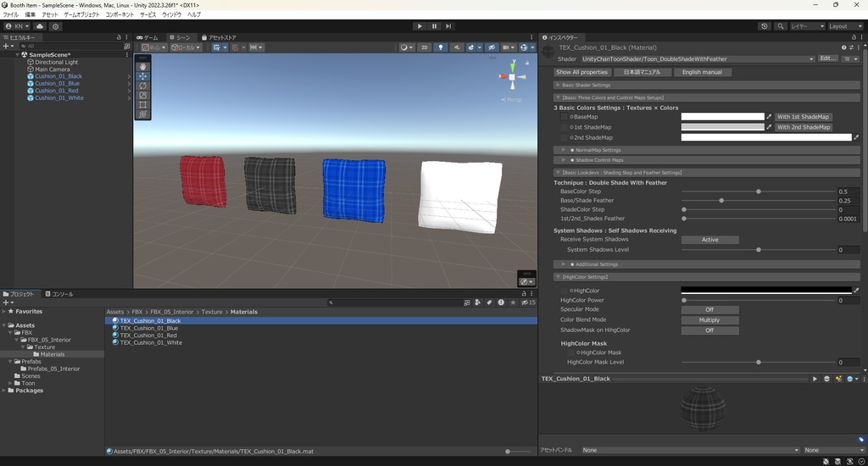Image resolution: width=868 pixels, height=466 pixels.
Task: Expand Basic Shader Settings section
Action: pos(706,86)
